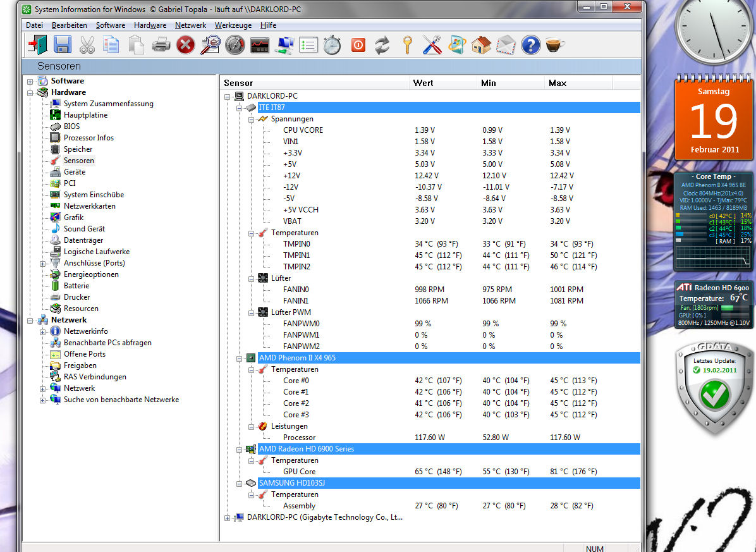Click the Min column header

(510, 83)
